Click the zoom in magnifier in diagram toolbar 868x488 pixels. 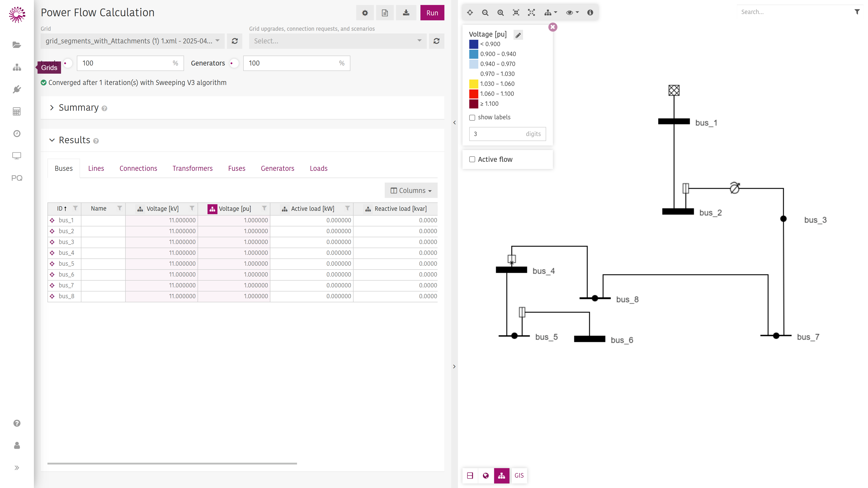[501, 12]
